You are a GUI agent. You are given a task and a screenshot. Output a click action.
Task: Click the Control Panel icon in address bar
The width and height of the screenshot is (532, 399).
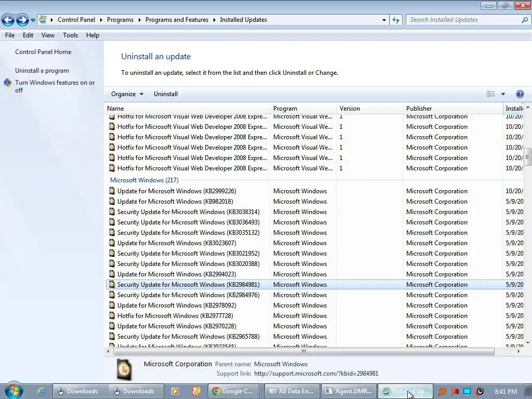click(43, 19)
